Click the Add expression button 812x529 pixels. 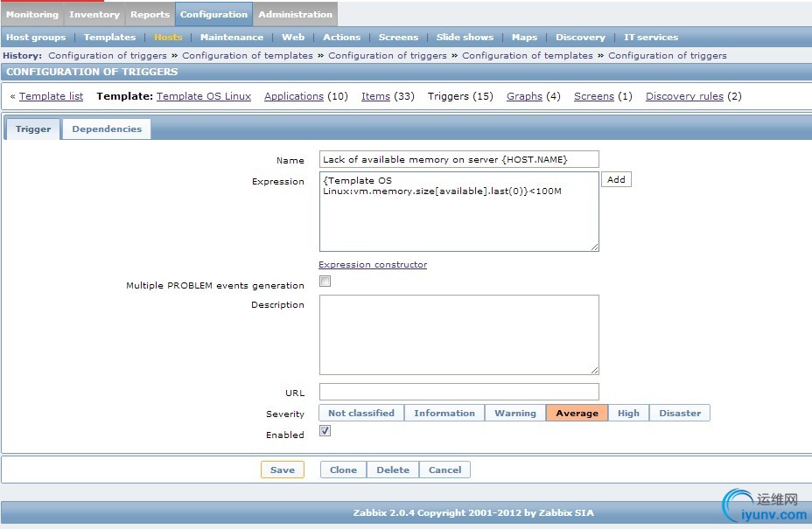pyautogui.click(x=616, y=179)
